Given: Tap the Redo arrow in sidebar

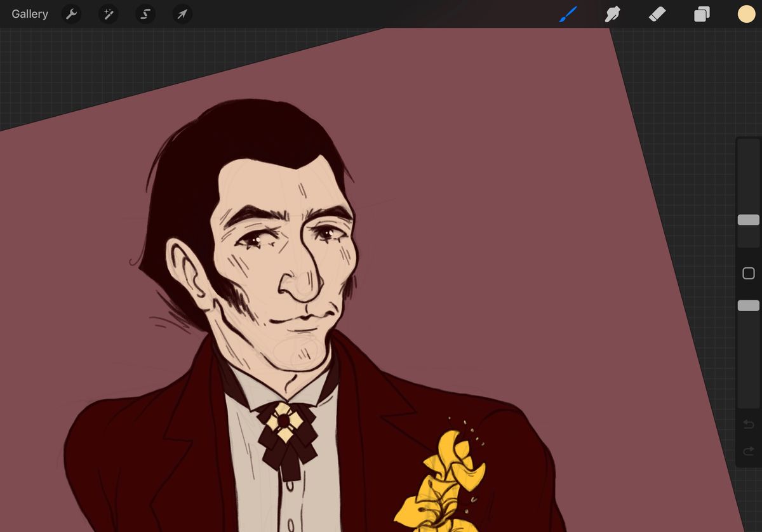Looking at the screenshot, I should point(748,451).
